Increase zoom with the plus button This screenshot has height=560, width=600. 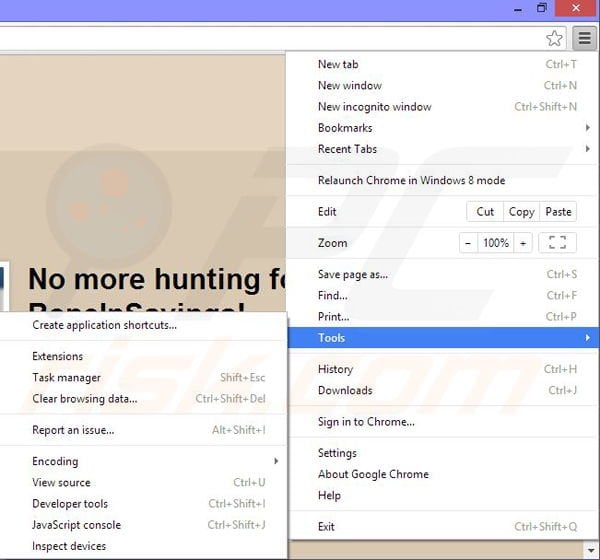523,243
